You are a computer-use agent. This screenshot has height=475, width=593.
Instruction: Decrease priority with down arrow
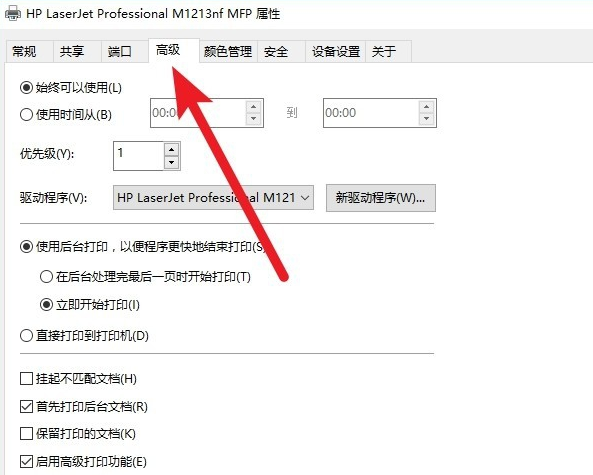pyautogui.click(x=172, y=162)
